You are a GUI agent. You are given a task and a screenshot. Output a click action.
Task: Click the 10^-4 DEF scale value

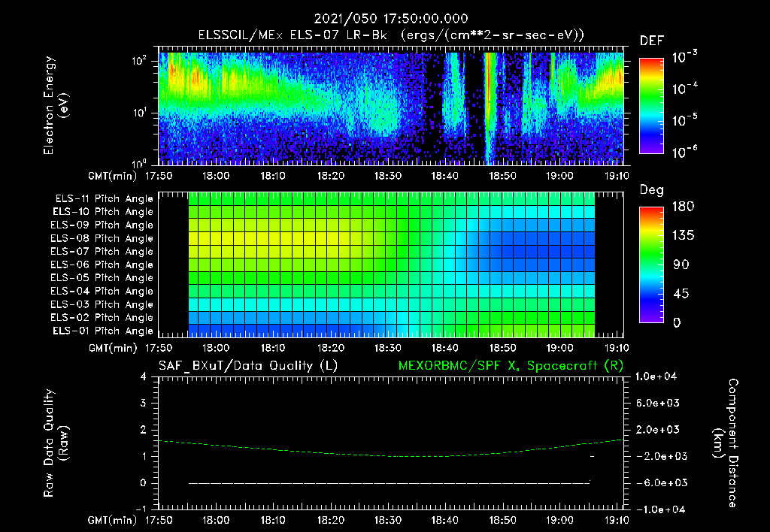(684, 89)
